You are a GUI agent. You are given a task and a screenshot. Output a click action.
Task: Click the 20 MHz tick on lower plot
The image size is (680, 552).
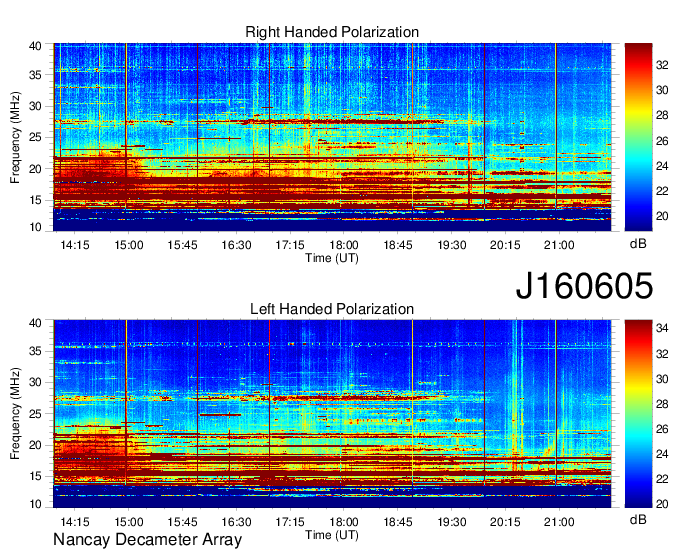[35, 445]
